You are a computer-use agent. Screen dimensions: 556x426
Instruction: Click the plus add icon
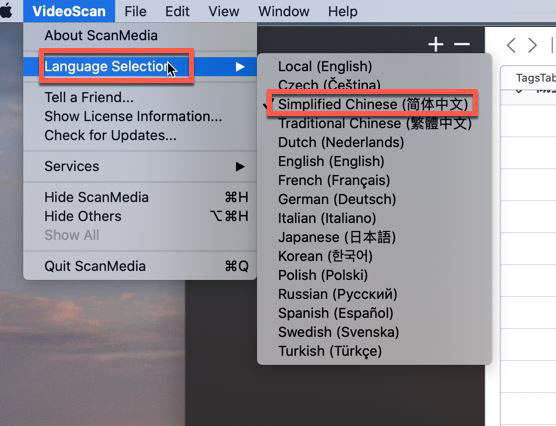pyautogui.click(x=435, y=44)
